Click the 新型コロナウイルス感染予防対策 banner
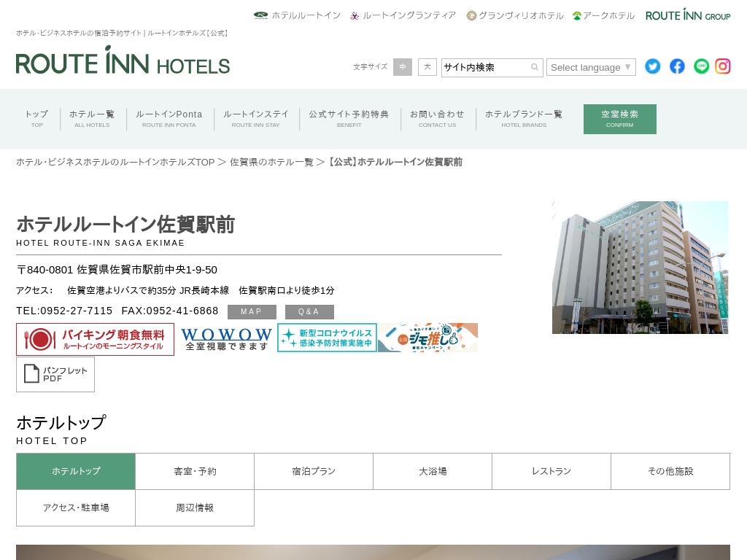The height and width of the screenshot is (560, 747). tap(328, 338)
